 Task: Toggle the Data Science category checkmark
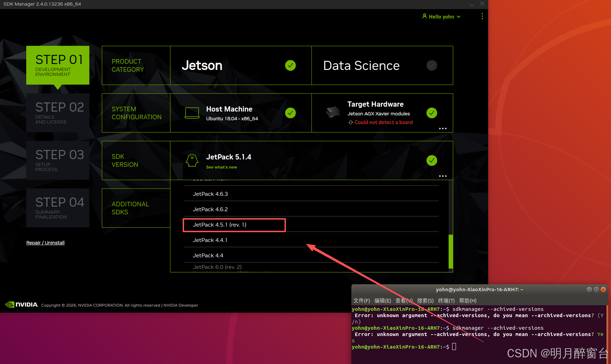pyautogui.click(x=432, y=65)
